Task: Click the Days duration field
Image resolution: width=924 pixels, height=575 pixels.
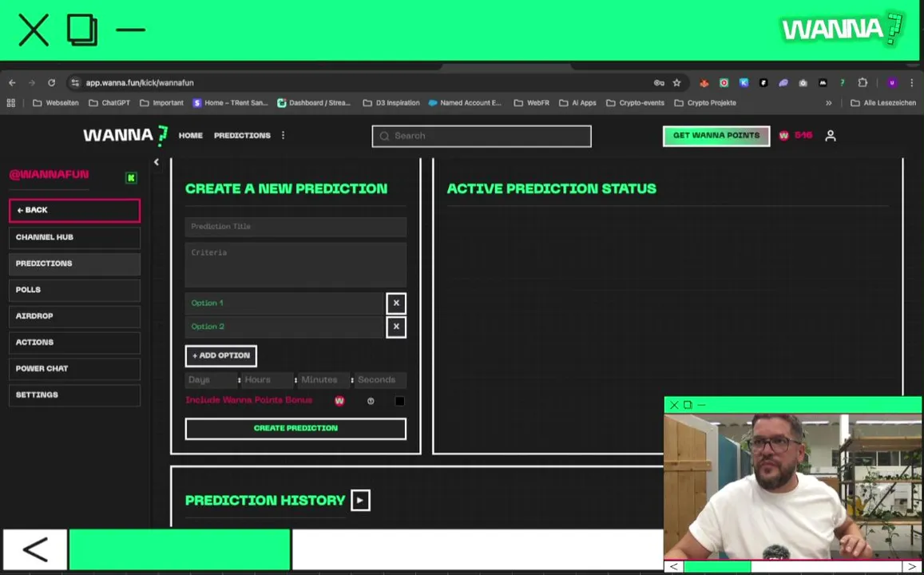Action: tap(211, 380)
